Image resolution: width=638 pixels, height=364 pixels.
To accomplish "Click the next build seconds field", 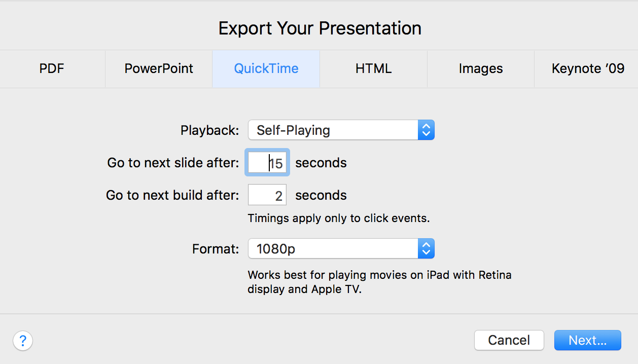I will (267, 195).
